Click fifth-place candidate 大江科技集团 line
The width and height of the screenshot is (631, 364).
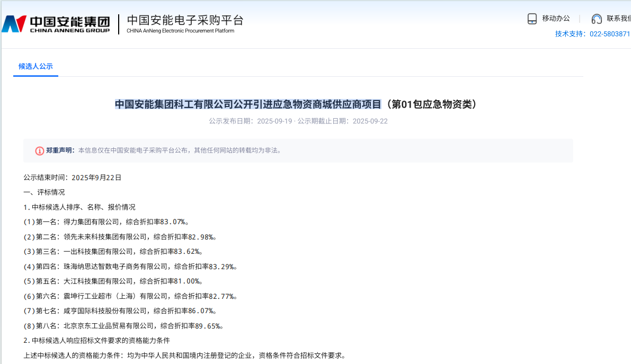click(x=113, y=281)
